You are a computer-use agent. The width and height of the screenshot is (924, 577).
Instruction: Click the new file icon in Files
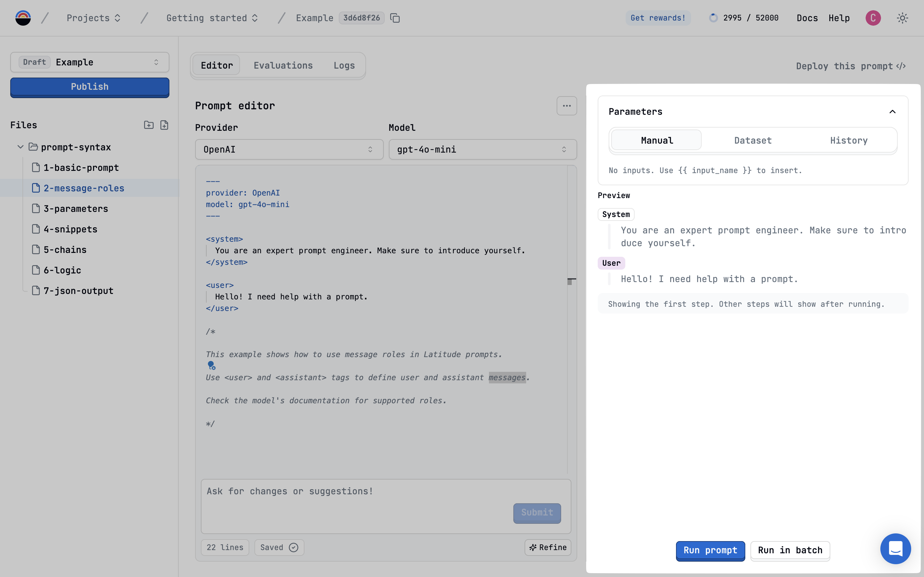(164, 125)
